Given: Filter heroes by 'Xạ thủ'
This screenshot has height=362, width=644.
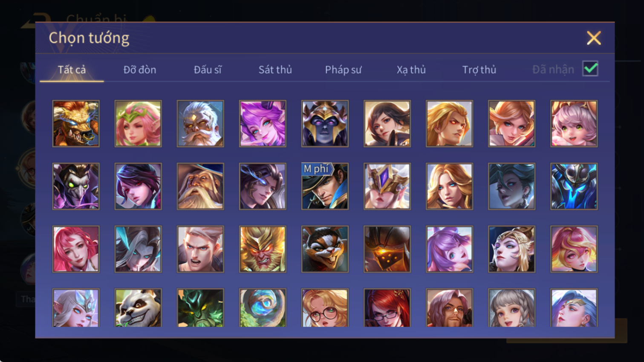Looking at the screenshot, I should (411, 70).
